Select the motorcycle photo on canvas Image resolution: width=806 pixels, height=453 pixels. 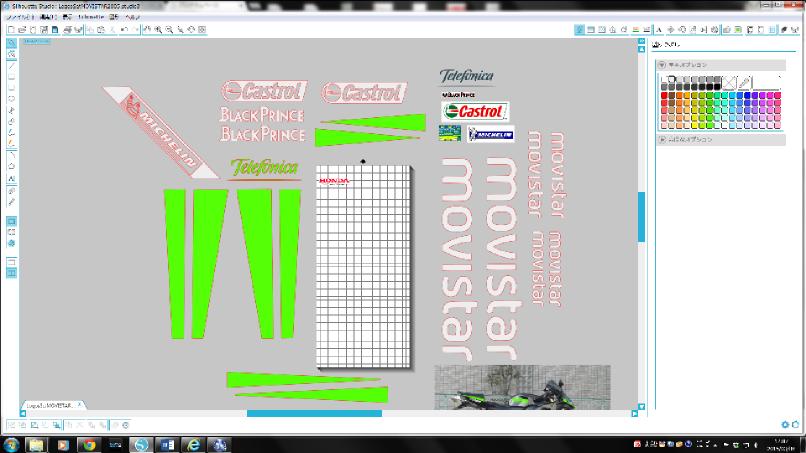(522, 387)
